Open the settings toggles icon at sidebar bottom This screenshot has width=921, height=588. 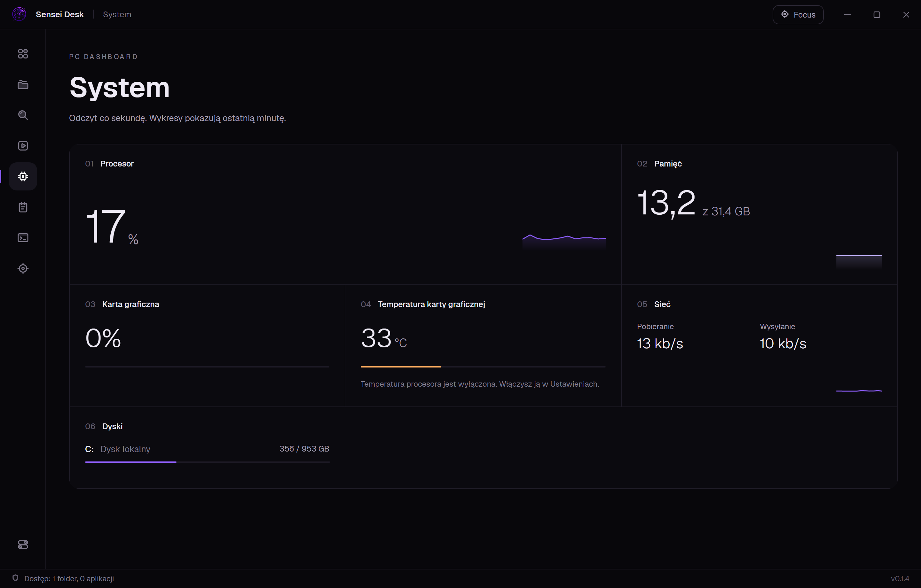(x=23, y=545)
